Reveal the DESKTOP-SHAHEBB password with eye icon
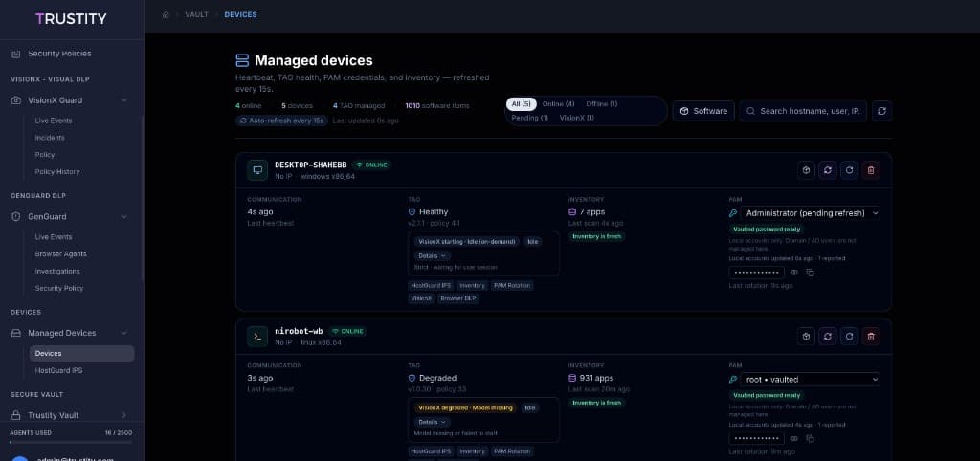This screenshot has height=461, width=980. click(x=794, y=273)
